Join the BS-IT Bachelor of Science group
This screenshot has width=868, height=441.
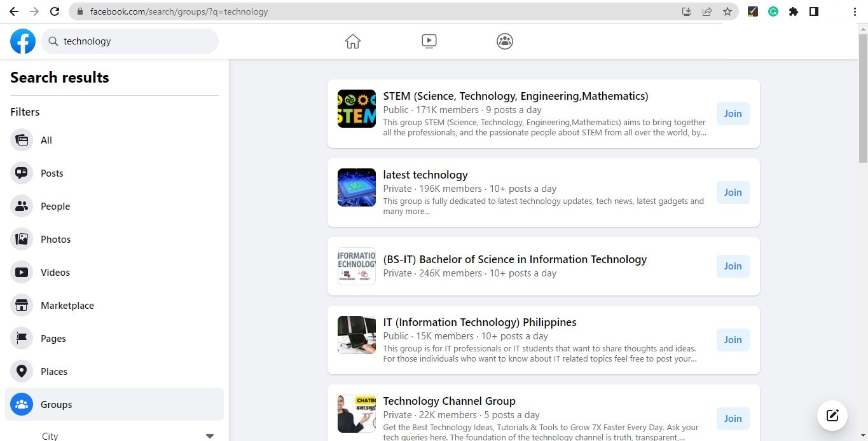tap(733, 266)
